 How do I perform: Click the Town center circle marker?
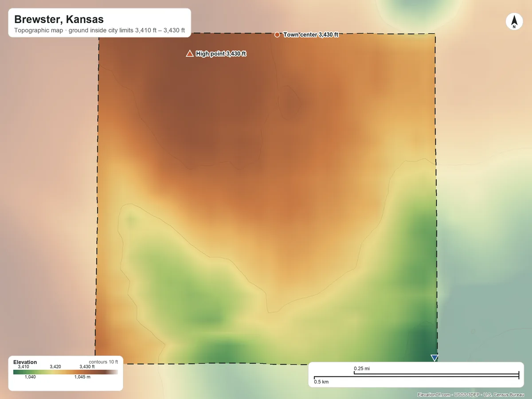277,35
